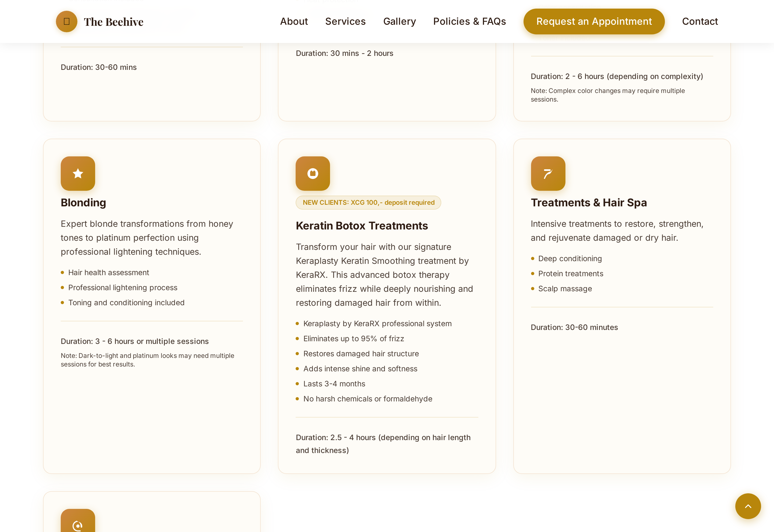
Task: Click the Blonding description paragraph
Action: [147, 237]
